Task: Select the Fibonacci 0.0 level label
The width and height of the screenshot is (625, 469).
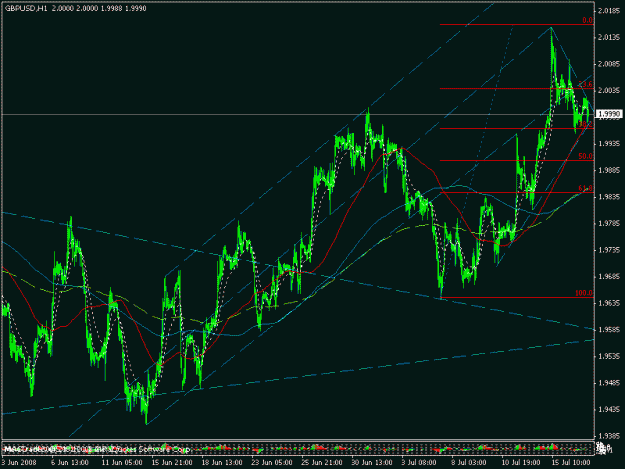Action: pos(588,20)
